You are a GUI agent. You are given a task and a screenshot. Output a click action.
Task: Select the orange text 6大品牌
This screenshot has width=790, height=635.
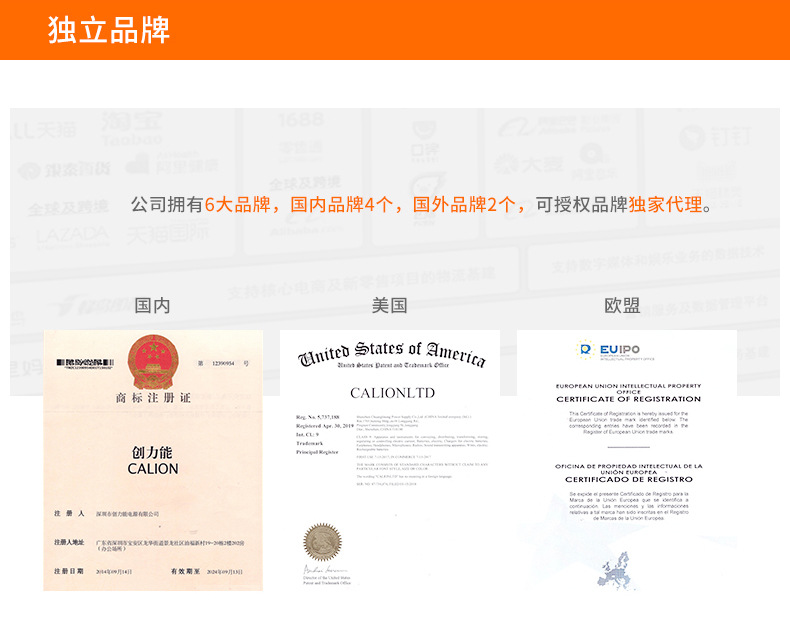pyautogui.click(x=237, y=205)
